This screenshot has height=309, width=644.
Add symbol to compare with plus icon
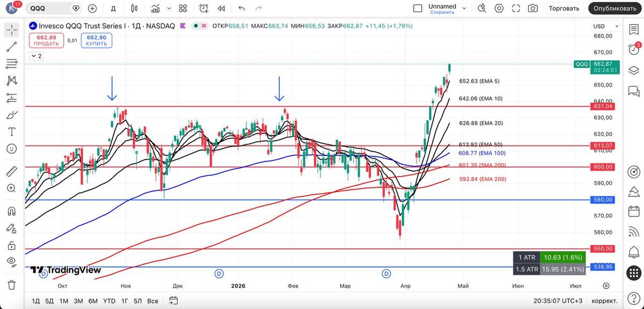pyautogui.click(x=92, y=8)
